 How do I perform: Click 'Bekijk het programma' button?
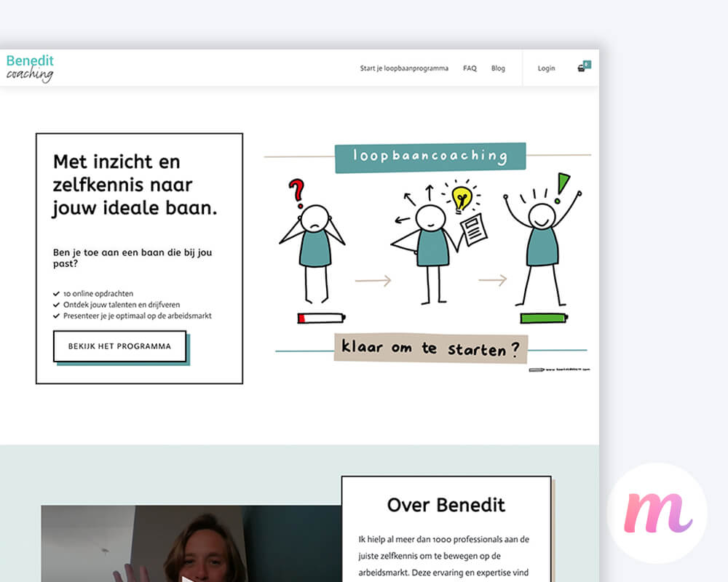(x=120, y=346)
